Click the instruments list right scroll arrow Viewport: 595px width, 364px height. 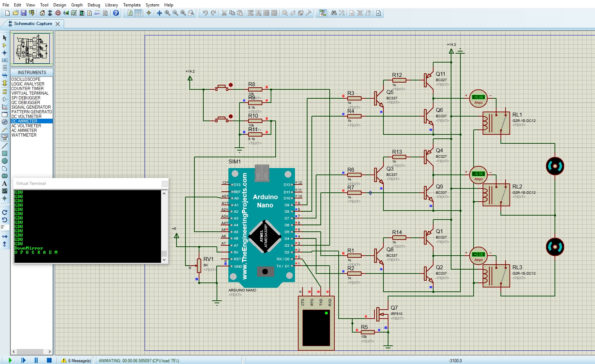point(50,352)
